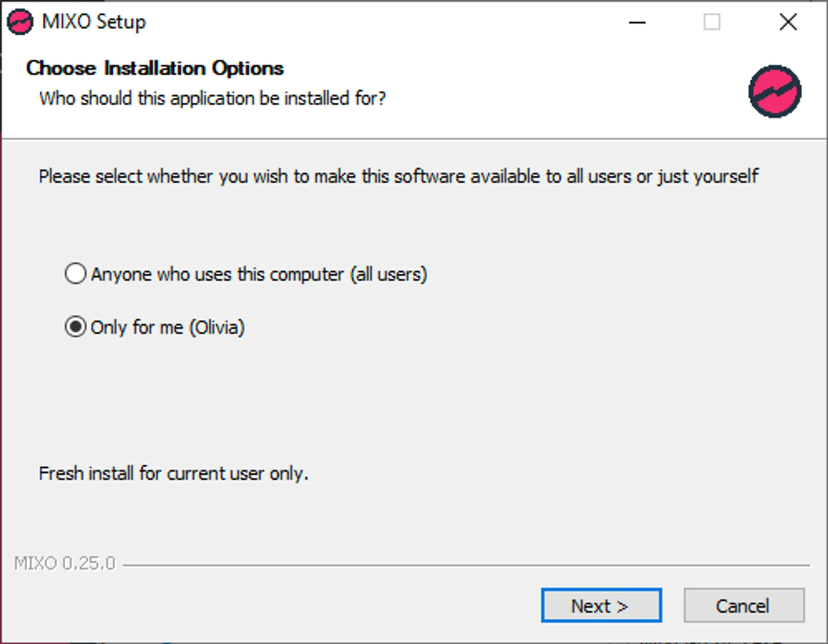Click the 'Who should this application be installed for?' subtitle
The image size is (828, 644).
click(x=212, y=99)
